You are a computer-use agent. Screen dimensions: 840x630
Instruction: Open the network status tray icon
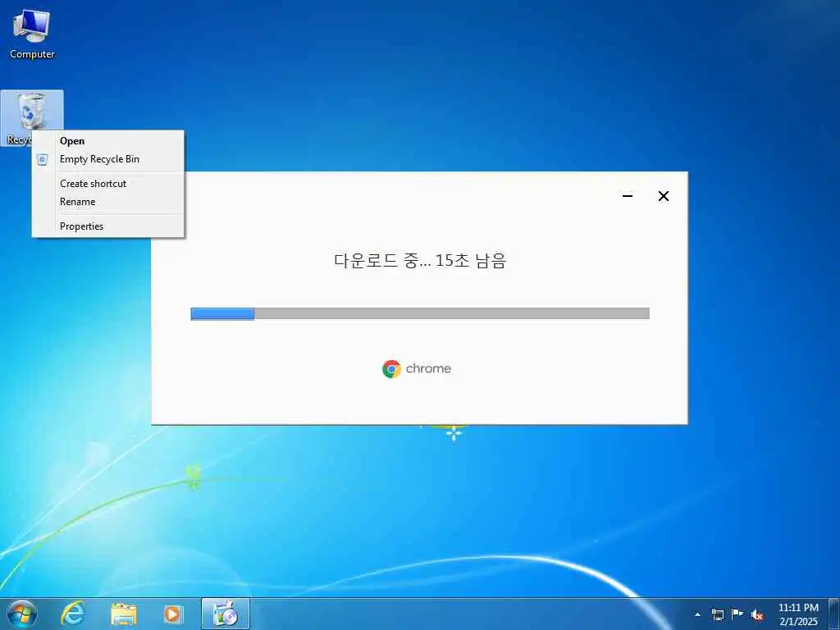click(717, 614)
